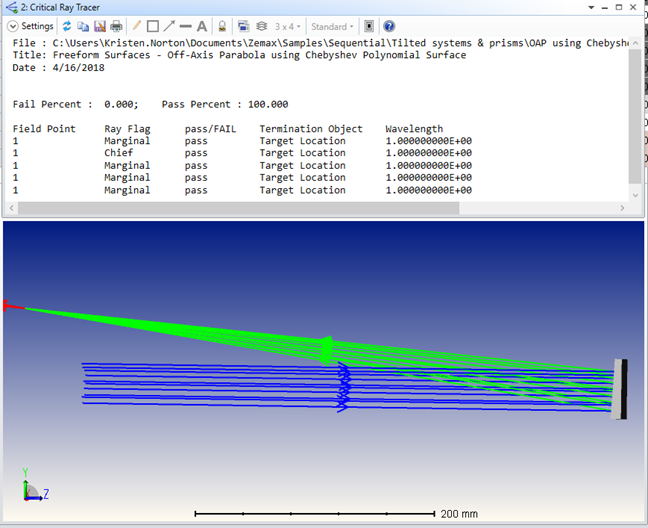Click the XYZ axis orientation indicator
The width and height of the screenshot is (648, 528).
pos(35,485)
